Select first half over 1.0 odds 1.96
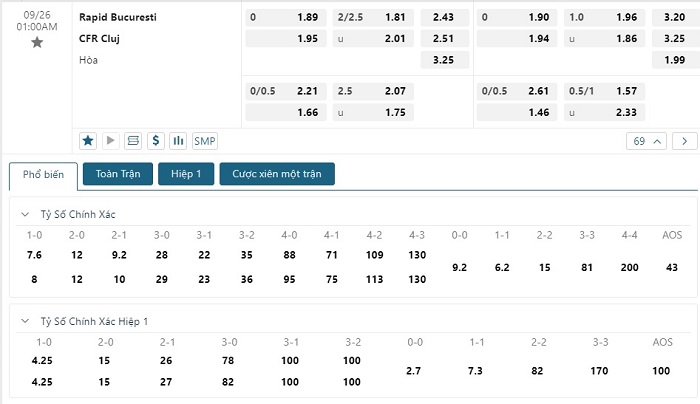This screenshot has height=404, width=700. click(x=604, y=17)
